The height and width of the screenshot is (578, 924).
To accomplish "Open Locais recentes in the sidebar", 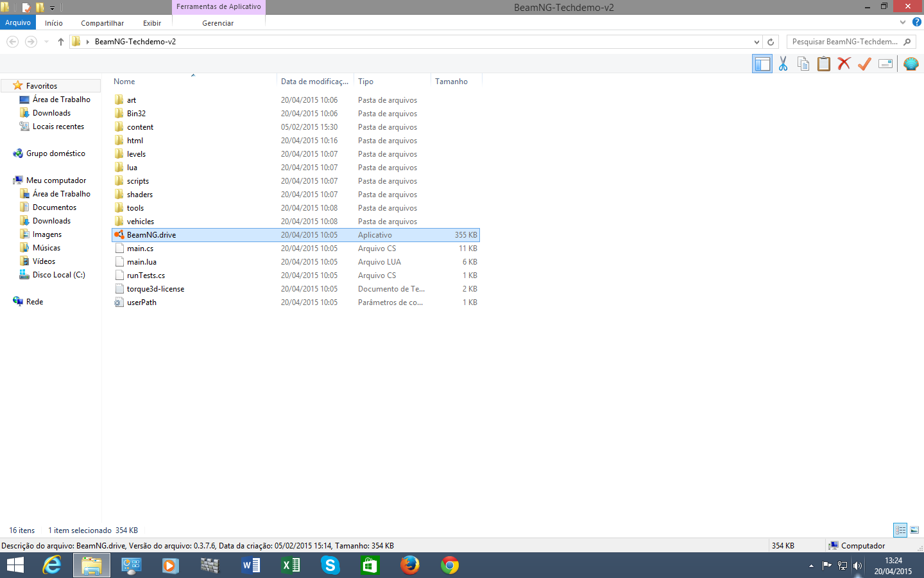I will coord(58,127).
